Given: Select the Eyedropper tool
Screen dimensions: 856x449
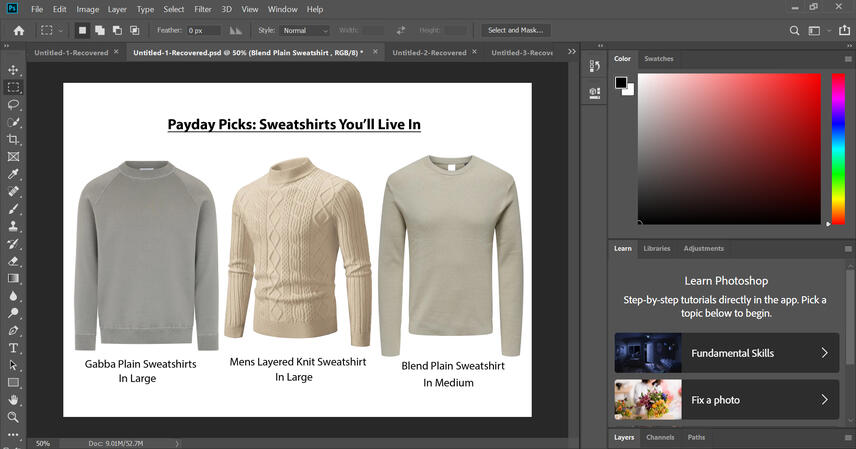Looking at the screenshot, I should 13,174.
